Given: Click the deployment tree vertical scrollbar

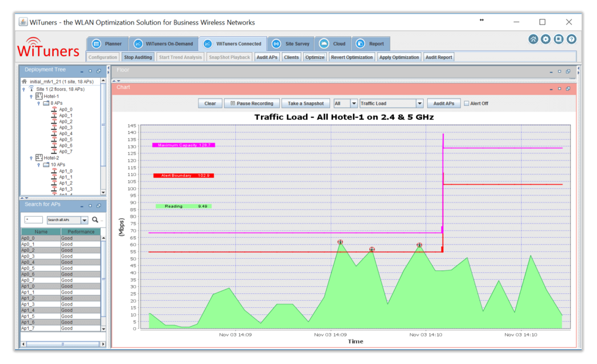Looking at the screenshot, I should [x=103, y=137].
